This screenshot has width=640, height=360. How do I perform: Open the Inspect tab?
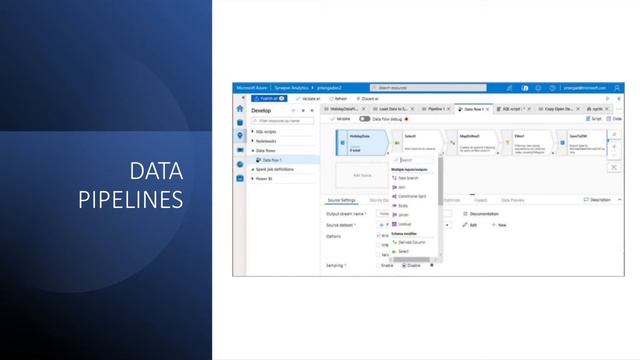pyautogui.click(x=480, y=200)
